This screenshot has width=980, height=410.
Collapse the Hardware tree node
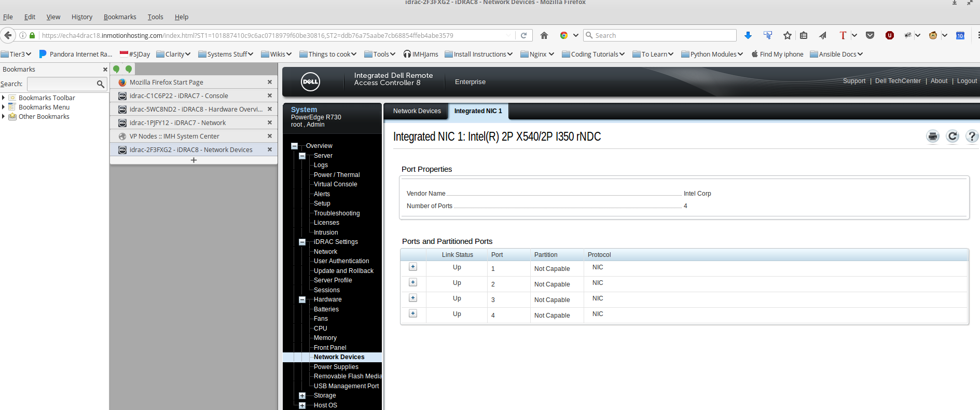(x=302, y=299)
